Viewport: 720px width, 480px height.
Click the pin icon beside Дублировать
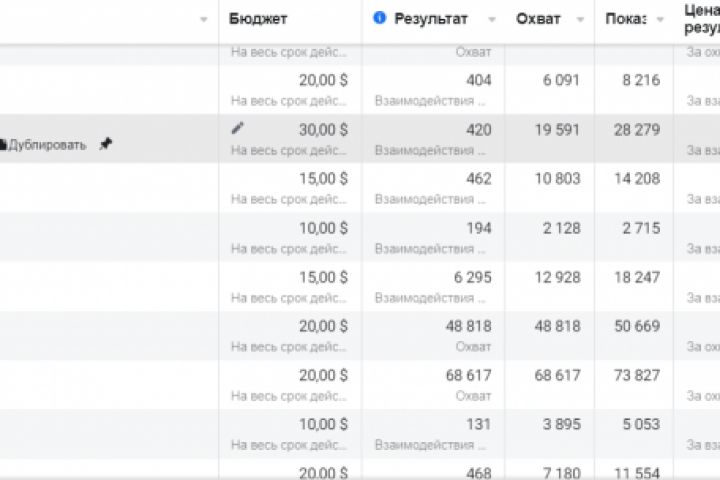(x=106, y=144)
